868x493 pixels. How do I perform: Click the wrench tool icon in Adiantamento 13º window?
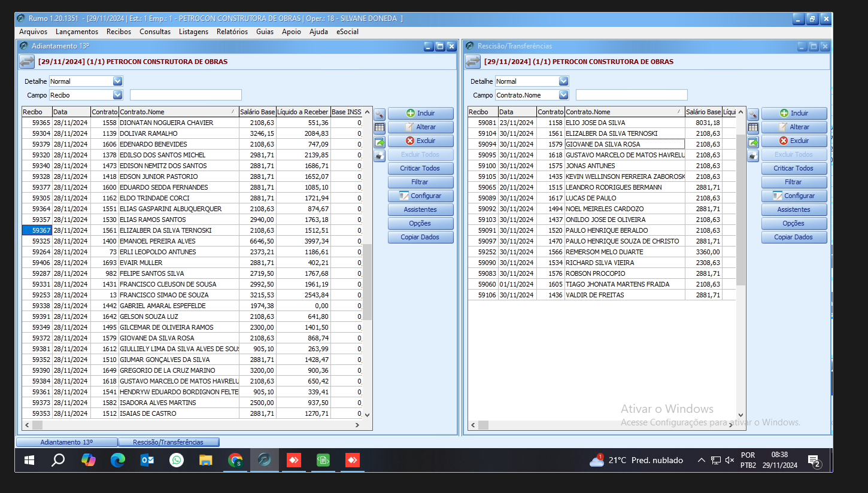click(x=380, y=114)
